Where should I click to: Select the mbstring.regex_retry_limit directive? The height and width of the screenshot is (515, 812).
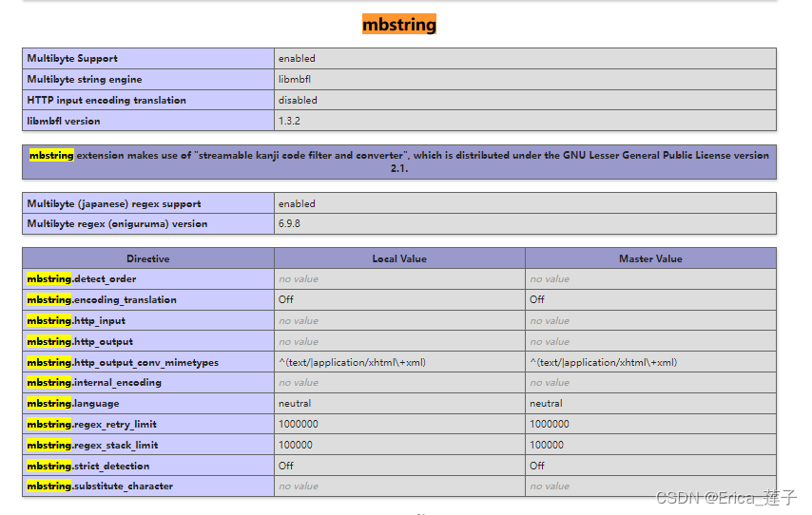(91, 425)
